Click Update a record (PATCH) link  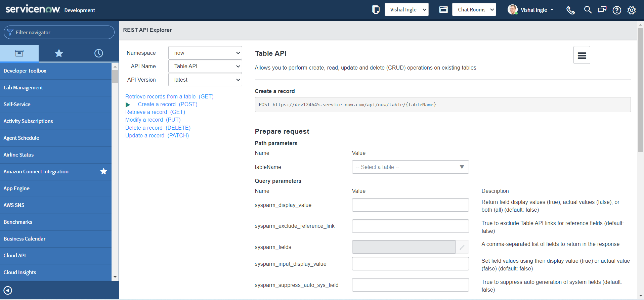[x=157, y=135]
